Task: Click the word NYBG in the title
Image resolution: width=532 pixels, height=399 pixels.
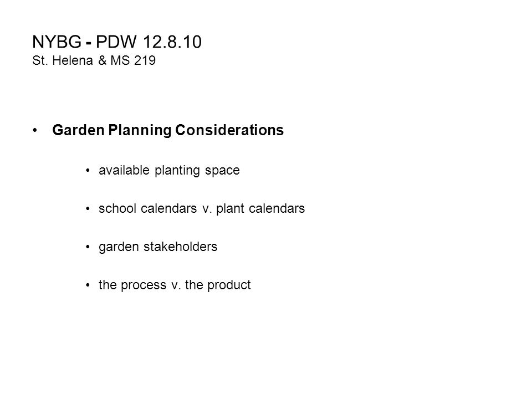Action: point(57,42)
